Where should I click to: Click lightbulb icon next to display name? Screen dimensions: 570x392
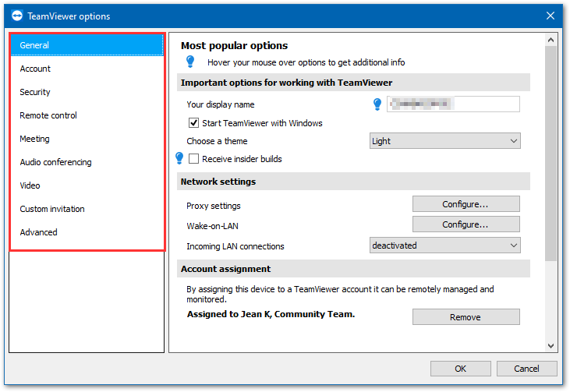click(x=377, y=104)
